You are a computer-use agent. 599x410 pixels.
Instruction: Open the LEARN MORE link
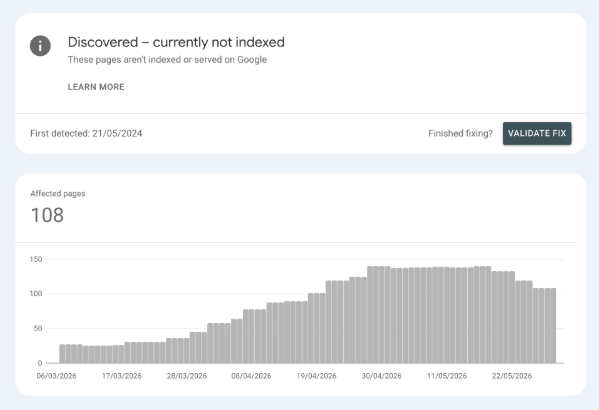[96, 87]
